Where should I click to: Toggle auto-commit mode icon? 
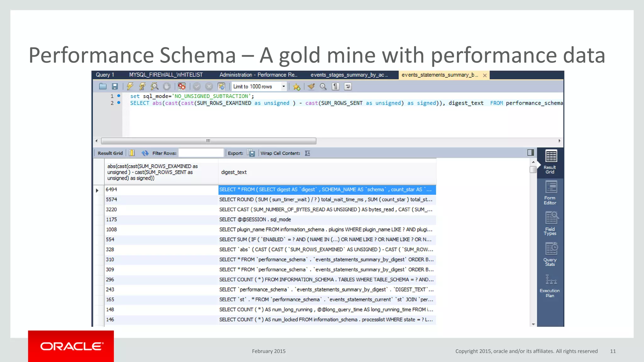pyautogui.click(x=221, y=86)
